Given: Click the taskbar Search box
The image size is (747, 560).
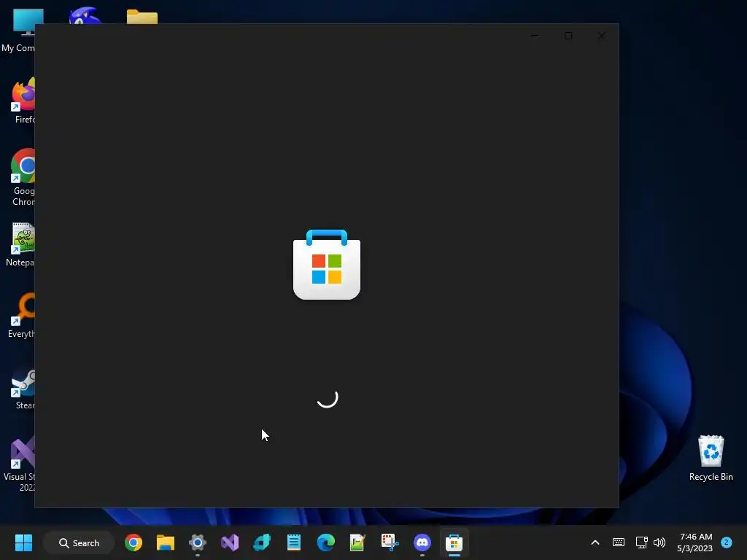Looking at the screenshot, I should pyautogui.click(x=79, y=542).
